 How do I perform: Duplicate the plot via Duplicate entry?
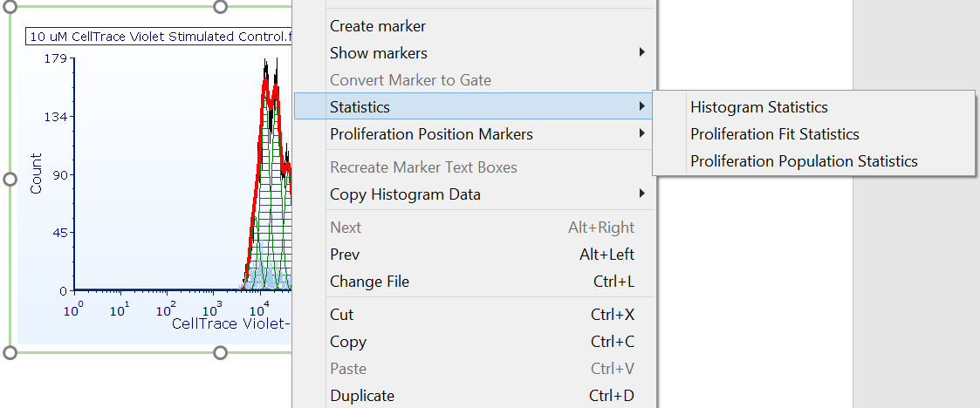[x=361, y=396]
